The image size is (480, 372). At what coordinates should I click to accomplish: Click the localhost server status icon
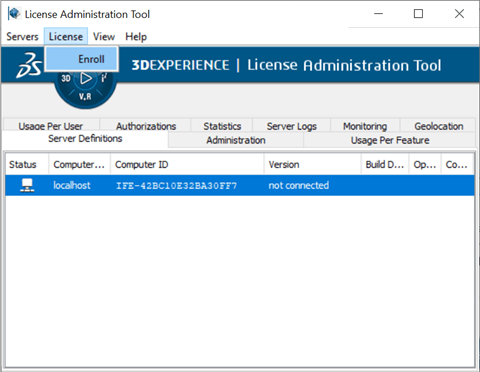tap(27, 185)
